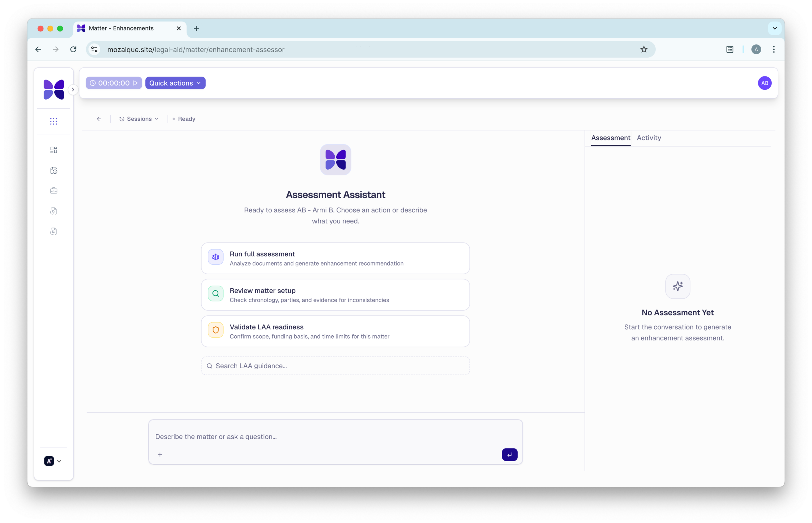Bookmark page with the star icon
Viewport: 812px width, 523px height.
tap(644, 49)
